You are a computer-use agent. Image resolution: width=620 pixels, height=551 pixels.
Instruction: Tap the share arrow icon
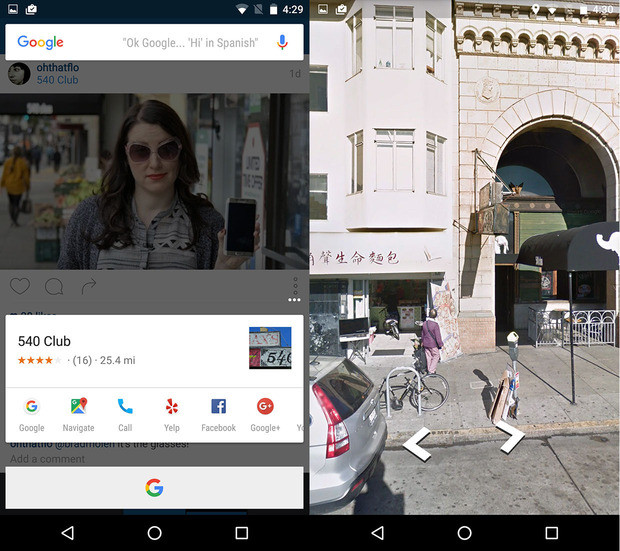89,286
